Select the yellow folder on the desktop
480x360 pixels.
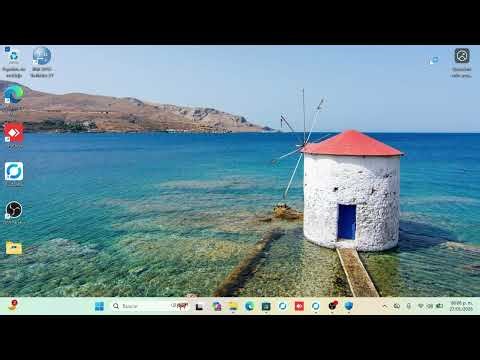[14, 248]
